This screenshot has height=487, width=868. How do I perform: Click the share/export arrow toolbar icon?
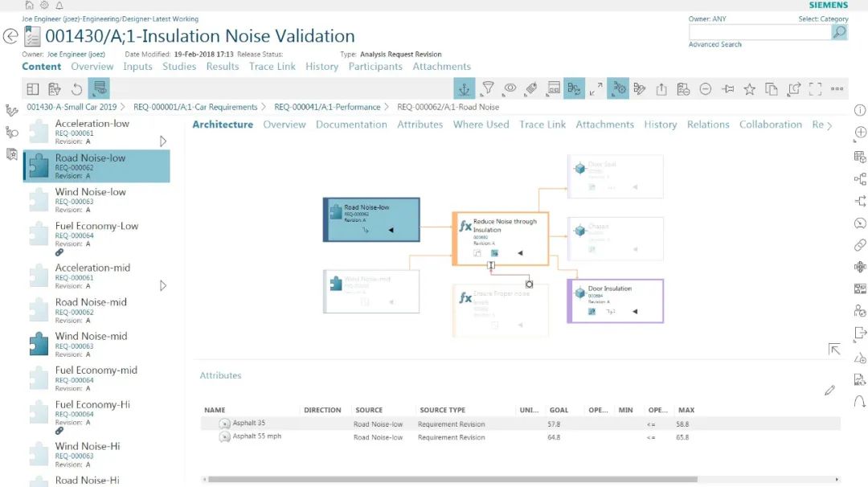click(661, 88)
